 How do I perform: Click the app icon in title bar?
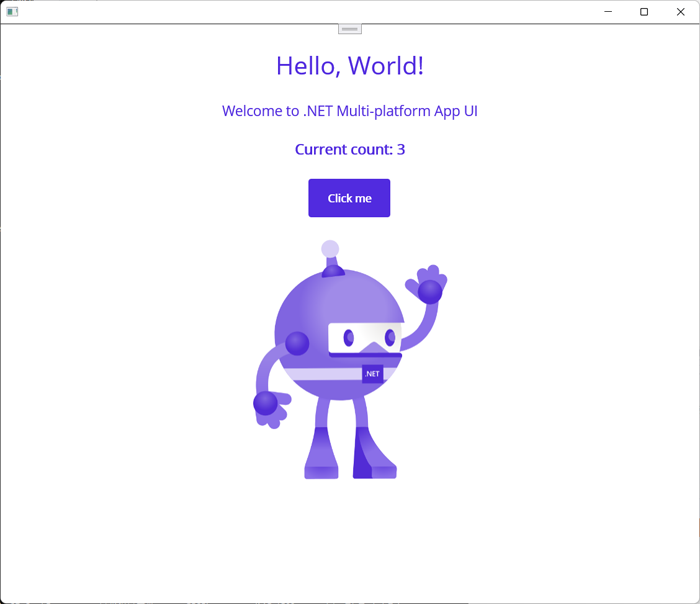click(x=12, y=12)
